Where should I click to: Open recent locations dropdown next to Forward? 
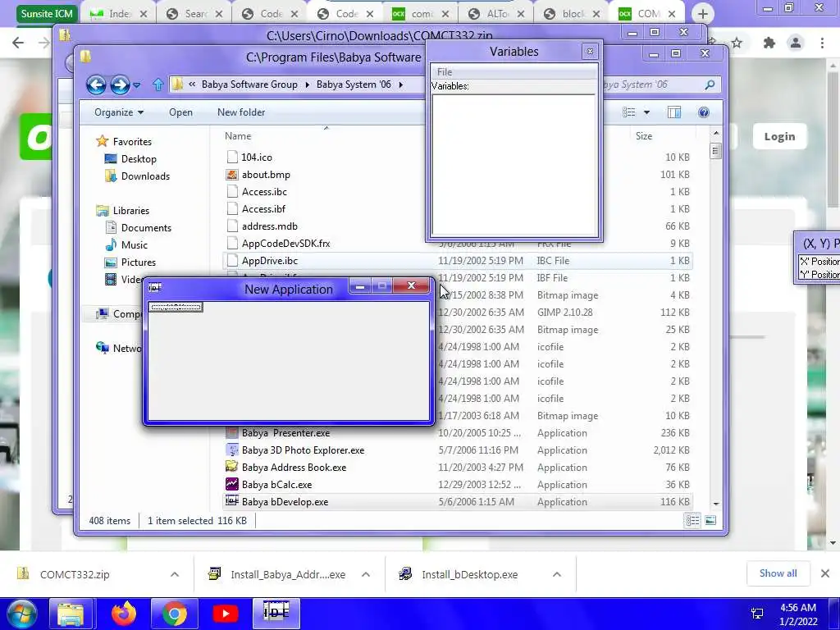point(137,84)
